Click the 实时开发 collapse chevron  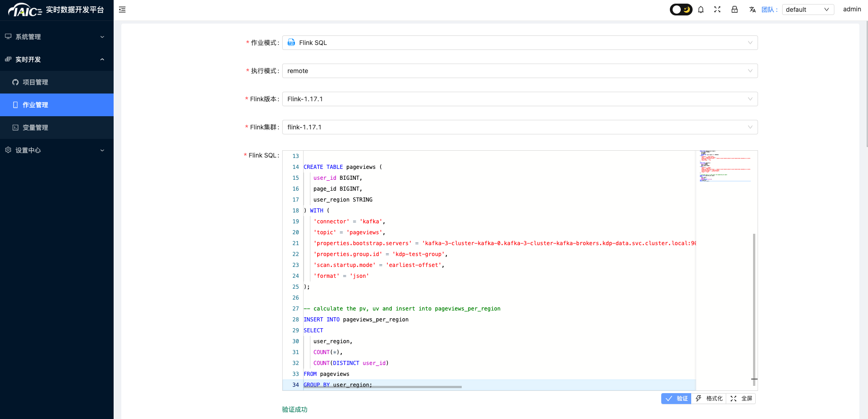click(102, 59)
